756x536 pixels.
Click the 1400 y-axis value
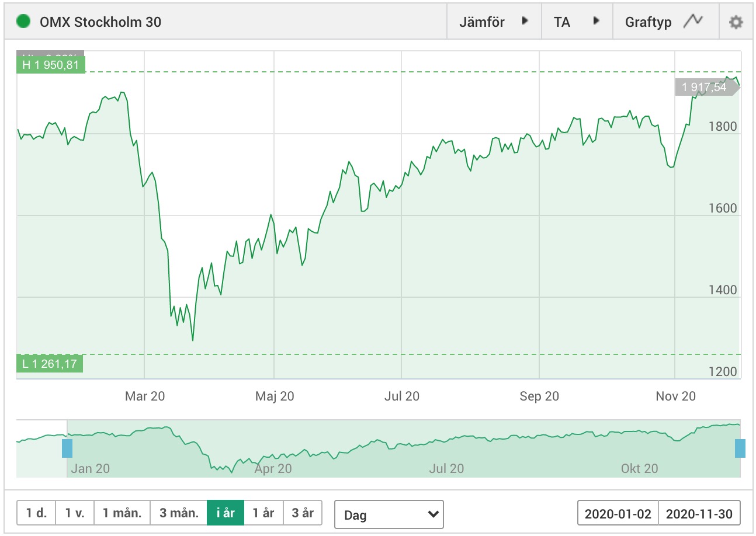(723, 290)
